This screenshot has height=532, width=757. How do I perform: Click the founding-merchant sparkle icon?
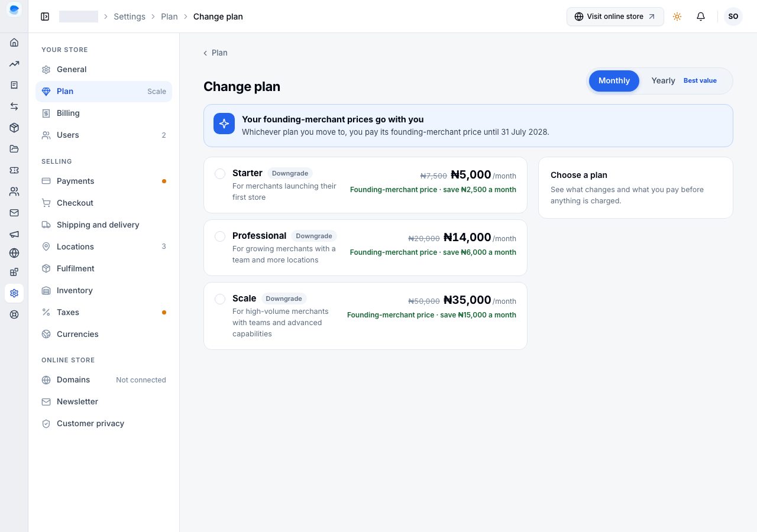coord(224,124)
